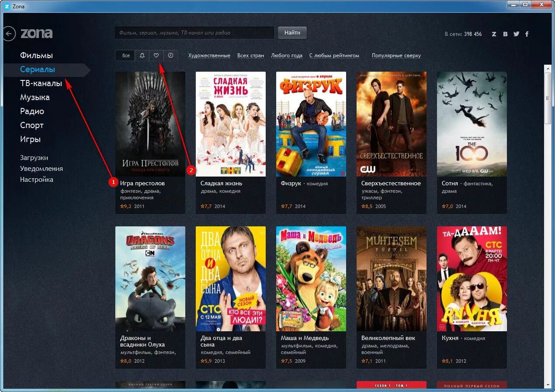Click the 9,3 rating of Игра престолов

[x=126, y=206]
